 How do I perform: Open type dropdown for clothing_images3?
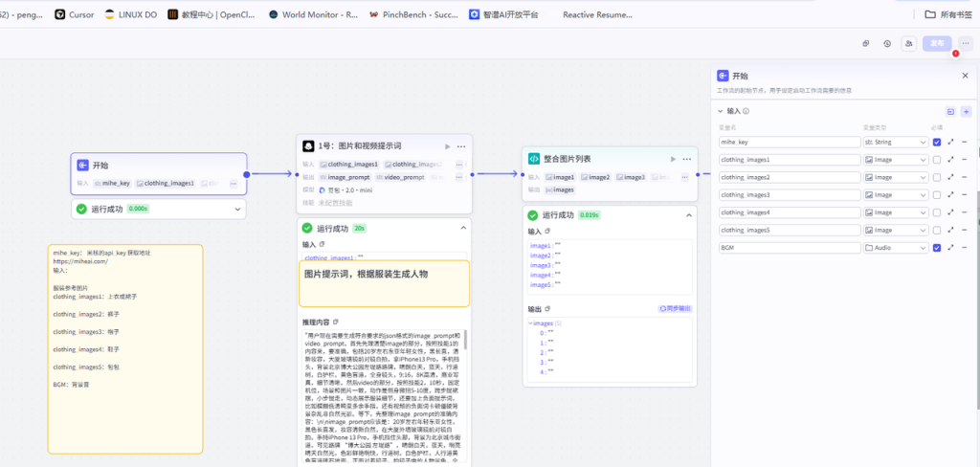coord(896,194)
